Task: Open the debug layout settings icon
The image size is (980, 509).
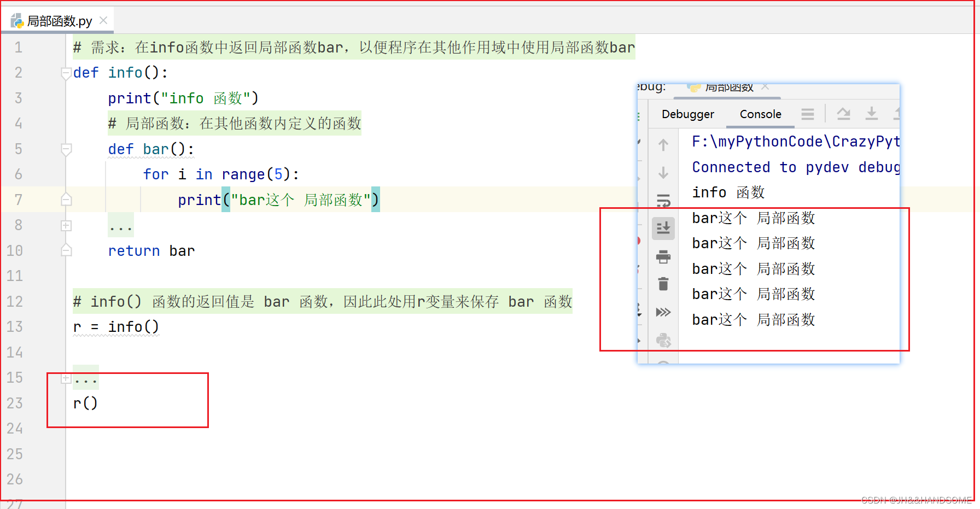Action: point(808,114)
